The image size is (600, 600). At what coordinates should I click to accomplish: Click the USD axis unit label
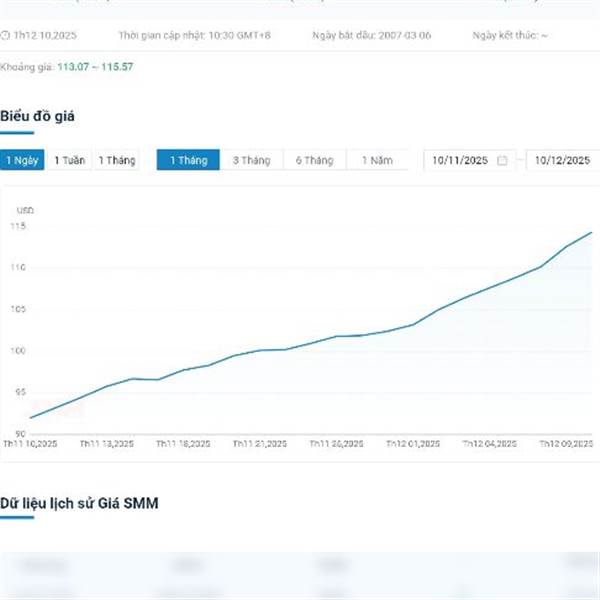25,211
